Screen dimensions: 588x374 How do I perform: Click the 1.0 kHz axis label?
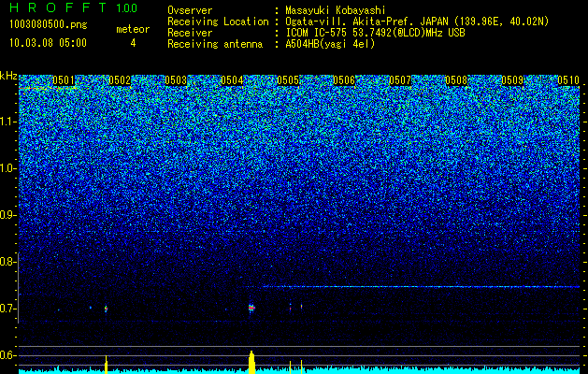[7, 168]
